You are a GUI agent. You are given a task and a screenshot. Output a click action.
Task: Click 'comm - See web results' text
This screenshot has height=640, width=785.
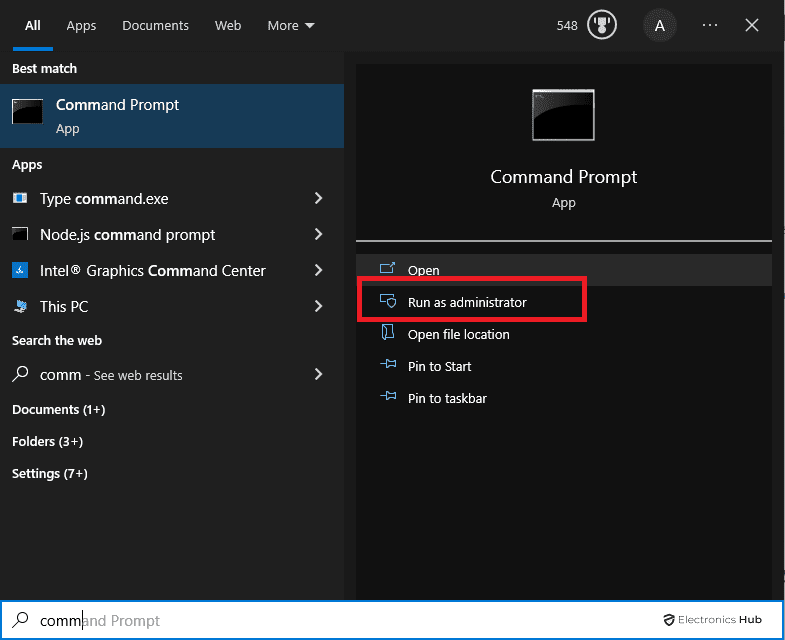[x=111, y=375]
